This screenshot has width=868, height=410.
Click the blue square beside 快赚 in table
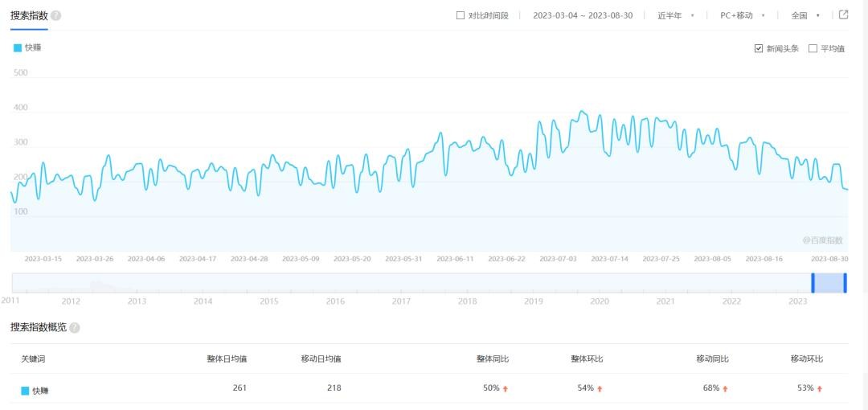point(25,391)
